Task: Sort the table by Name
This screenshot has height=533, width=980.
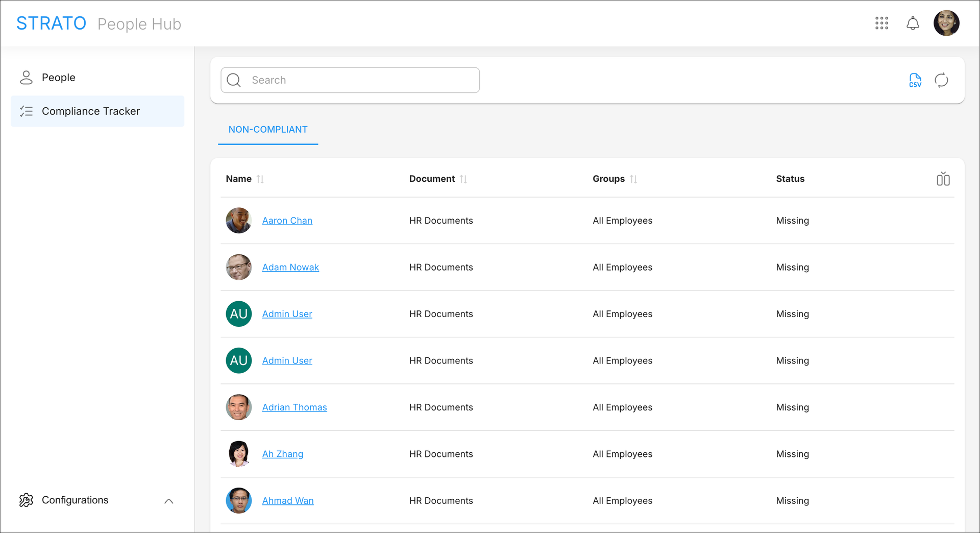Action: [x=260, y=179]
